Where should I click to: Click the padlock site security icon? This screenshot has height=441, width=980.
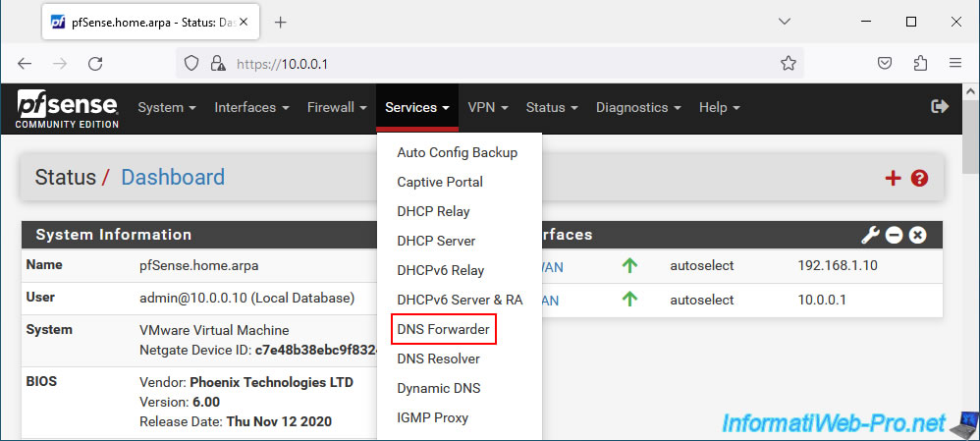point(217,63)
